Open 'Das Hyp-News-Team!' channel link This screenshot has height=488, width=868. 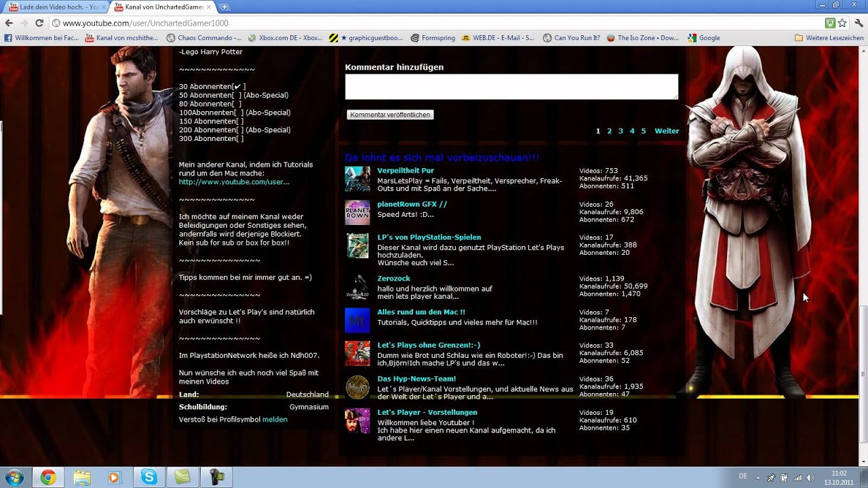point(417,379)
